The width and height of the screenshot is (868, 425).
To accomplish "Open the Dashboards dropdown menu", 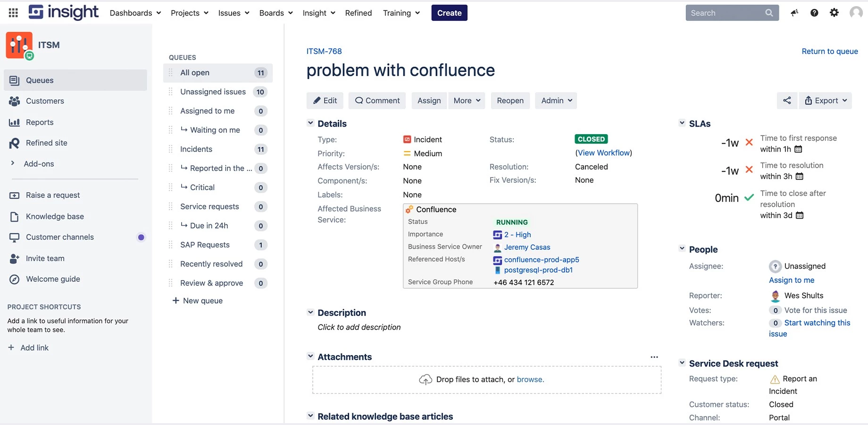I will 135,13.
